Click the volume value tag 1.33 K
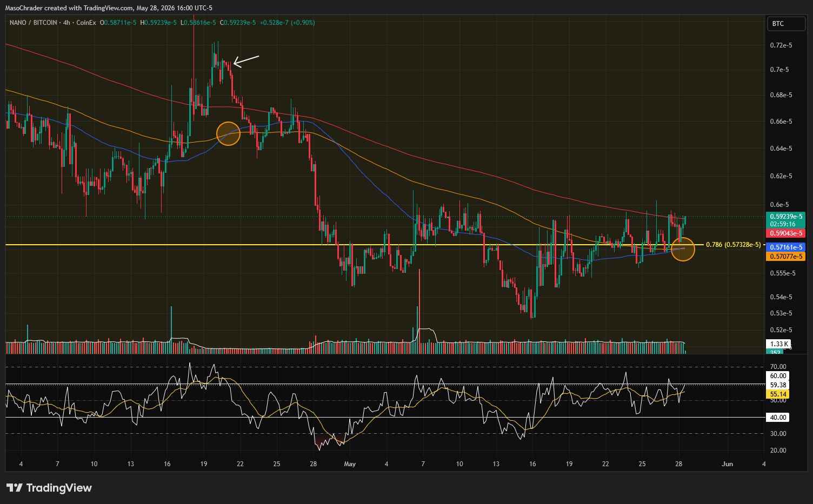 [779, 344]
